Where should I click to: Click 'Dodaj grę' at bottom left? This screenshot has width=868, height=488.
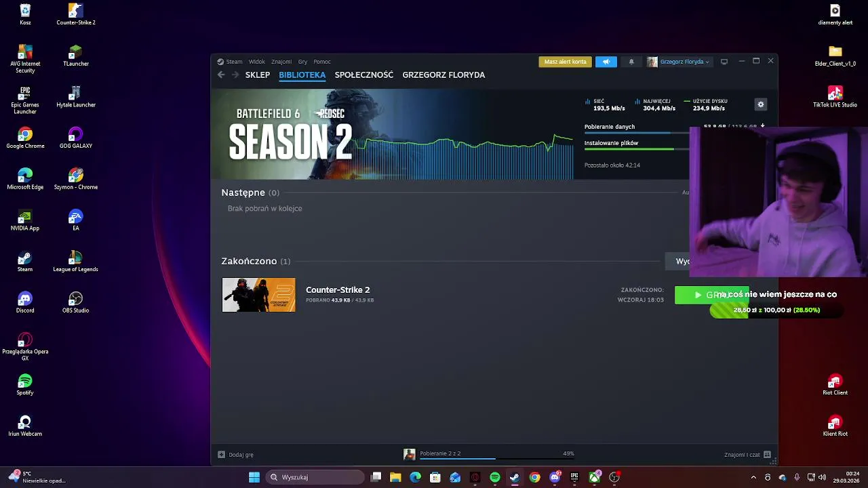coord(236,455)
